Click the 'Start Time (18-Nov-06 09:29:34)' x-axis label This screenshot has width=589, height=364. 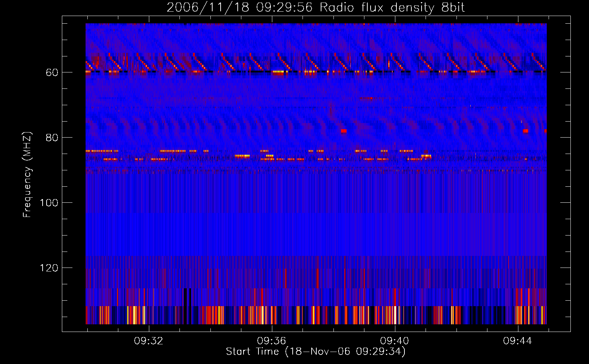coord(316,352)
